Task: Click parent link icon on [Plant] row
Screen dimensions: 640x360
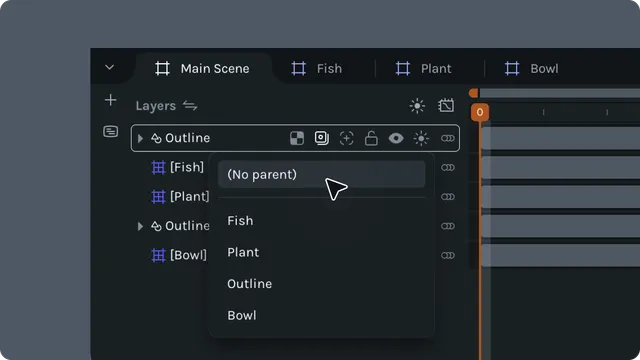Action: (448, 197)
